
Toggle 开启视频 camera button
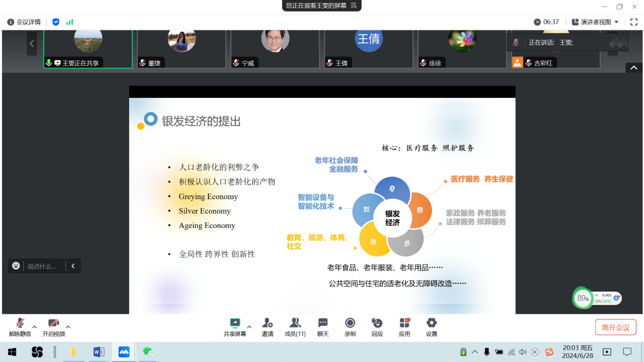[53, 323]
